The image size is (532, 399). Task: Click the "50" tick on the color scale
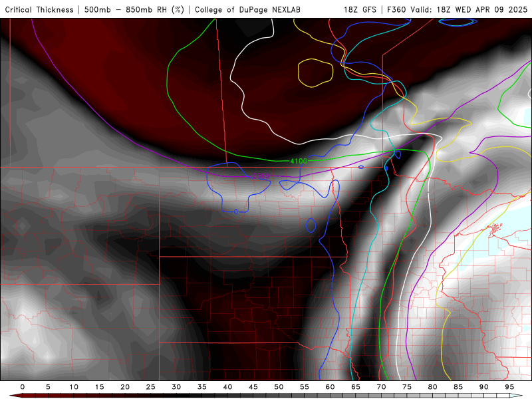coord(279,387)
